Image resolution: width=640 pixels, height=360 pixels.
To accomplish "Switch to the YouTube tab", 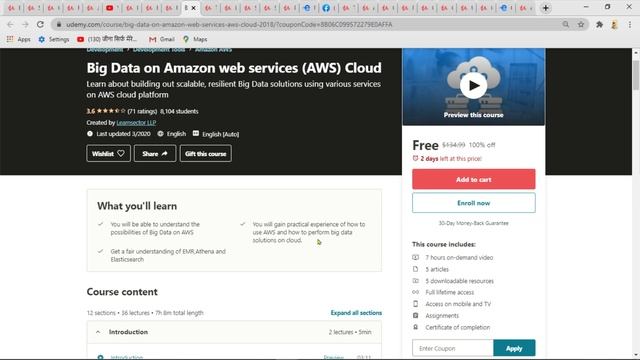I will [x=110, y=8].
